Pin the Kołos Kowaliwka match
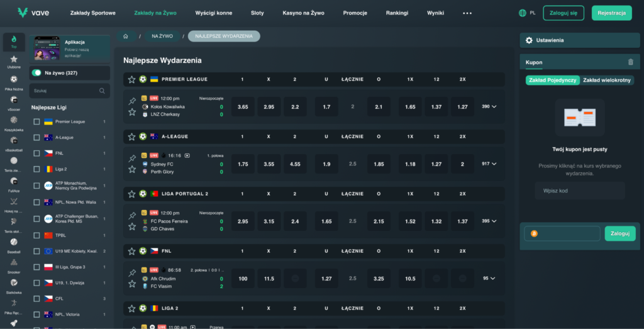644x329 pixels. 132,101
